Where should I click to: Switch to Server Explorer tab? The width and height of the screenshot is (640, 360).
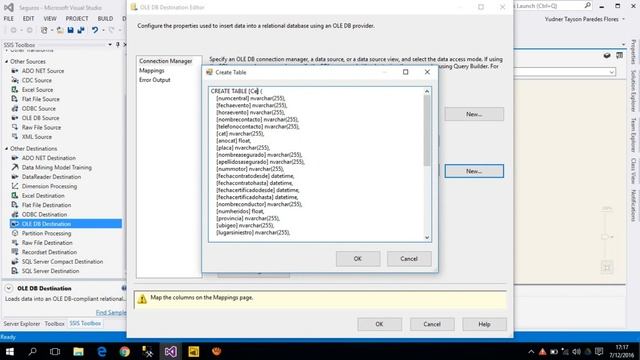click(x=22, y=324)
